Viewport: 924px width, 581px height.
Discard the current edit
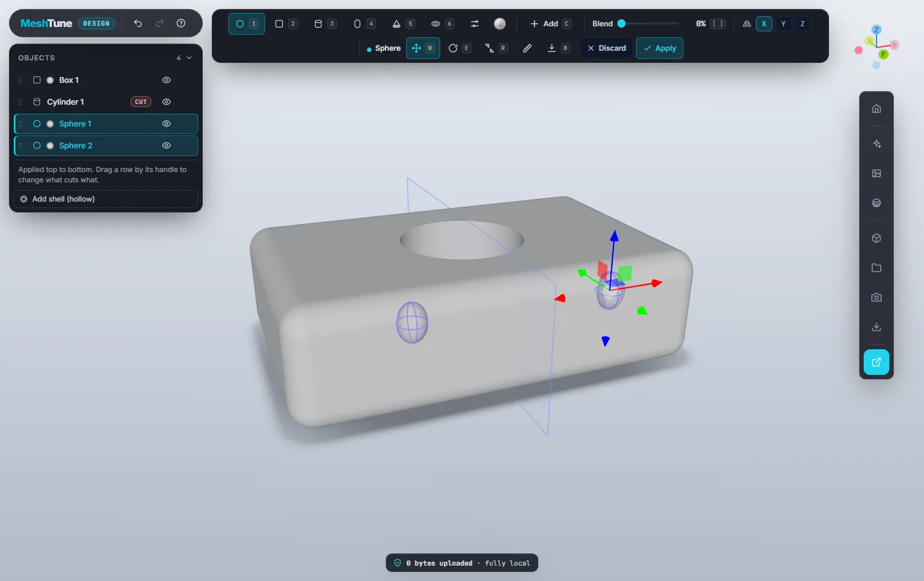click(x=606, y=48)
